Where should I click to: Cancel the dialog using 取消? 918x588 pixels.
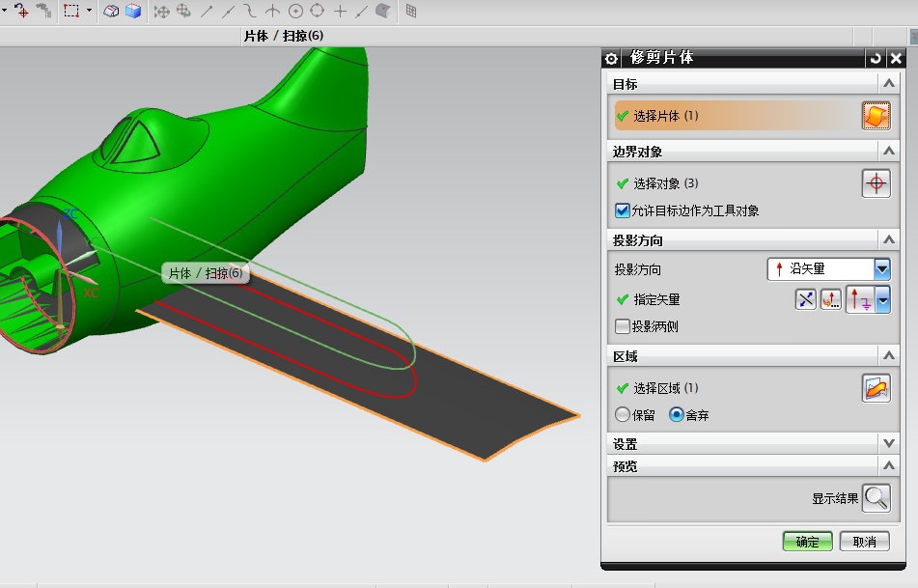point(863,542)
